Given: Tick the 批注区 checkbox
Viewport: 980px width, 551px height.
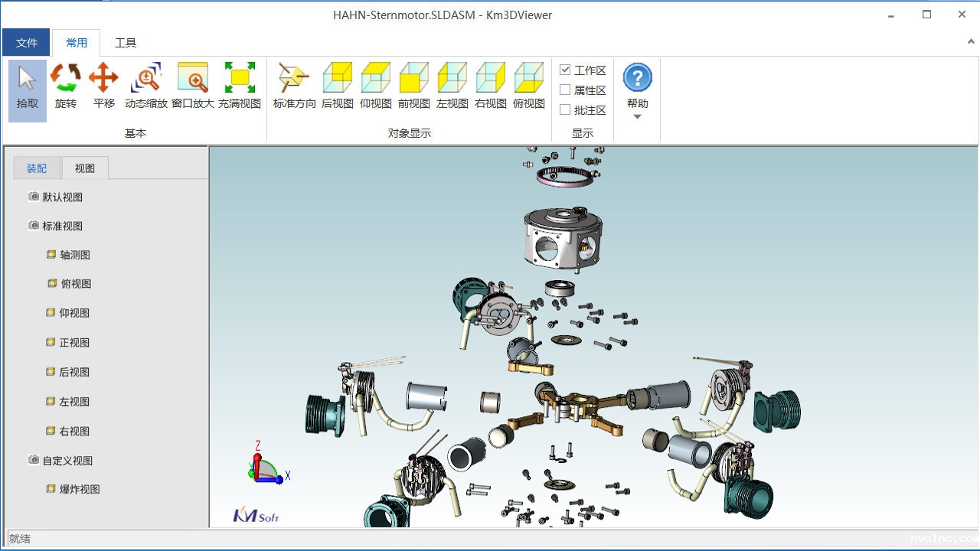Looking at the screenshot, I should click(x=565, y=110).
